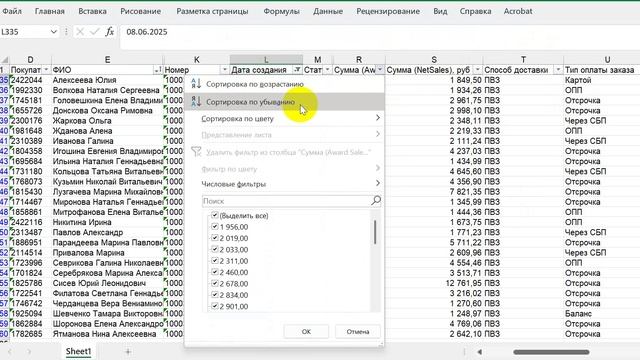Click the ascending sort A-Z icon
The width and height of the screenshot is (640, 360).
pyautogui.click(x=196, y=84)
